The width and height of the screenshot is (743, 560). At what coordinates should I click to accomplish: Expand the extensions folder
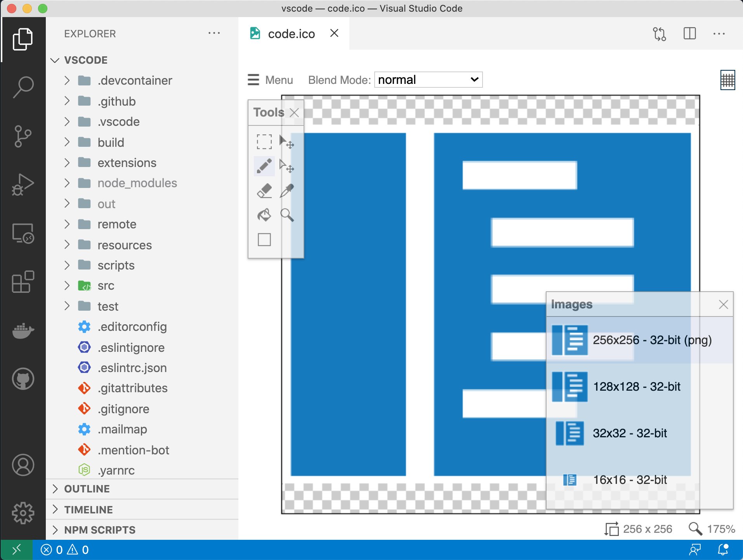coord(142,163)
